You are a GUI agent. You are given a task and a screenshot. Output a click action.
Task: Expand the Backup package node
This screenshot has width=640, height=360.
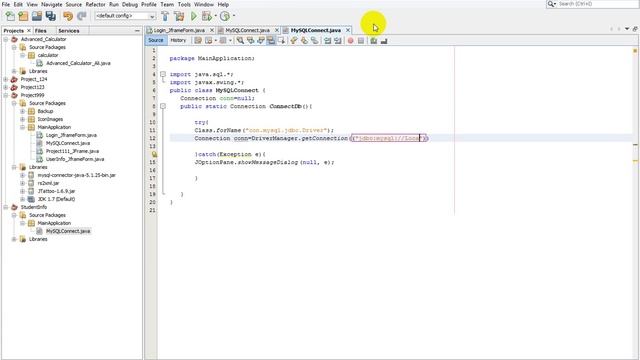tap(23, 111)
